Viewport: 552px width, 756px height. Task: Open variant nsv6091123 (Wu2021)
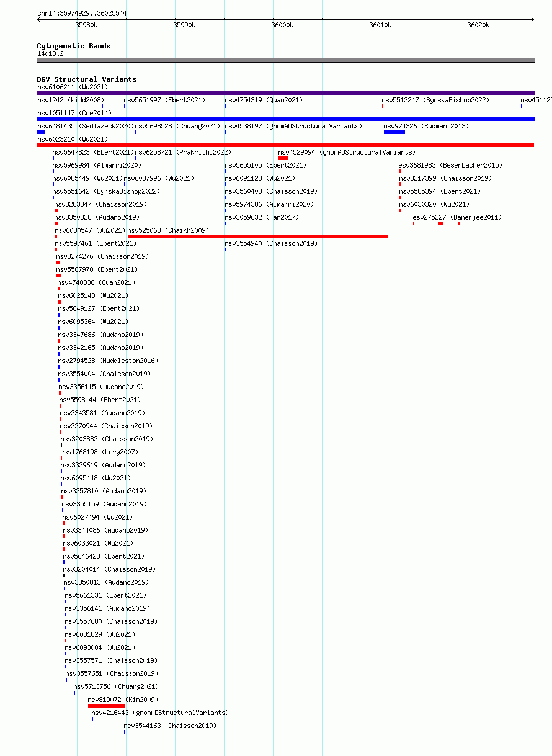click(260, 178)
